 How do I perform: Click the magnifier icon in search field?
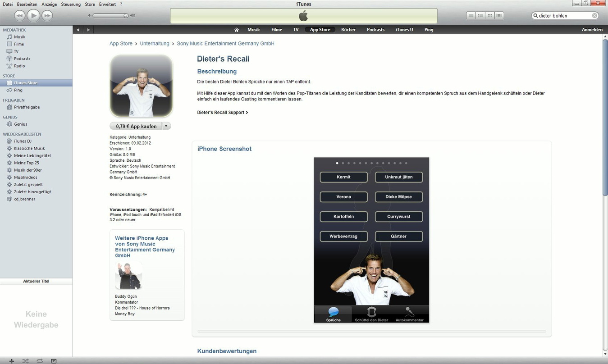click(535, 15)
